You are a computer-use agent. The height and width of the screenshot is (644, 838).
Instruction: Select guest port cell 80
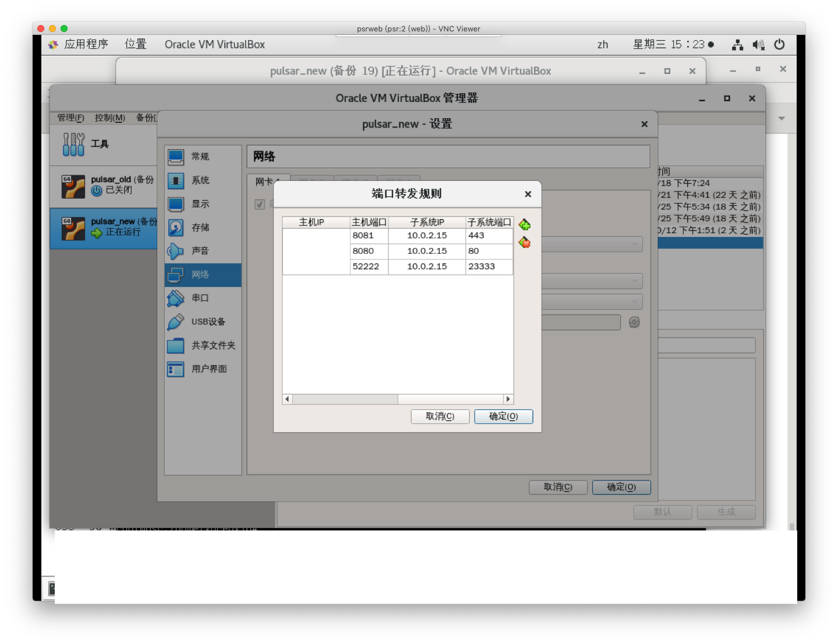coord(489,251)
